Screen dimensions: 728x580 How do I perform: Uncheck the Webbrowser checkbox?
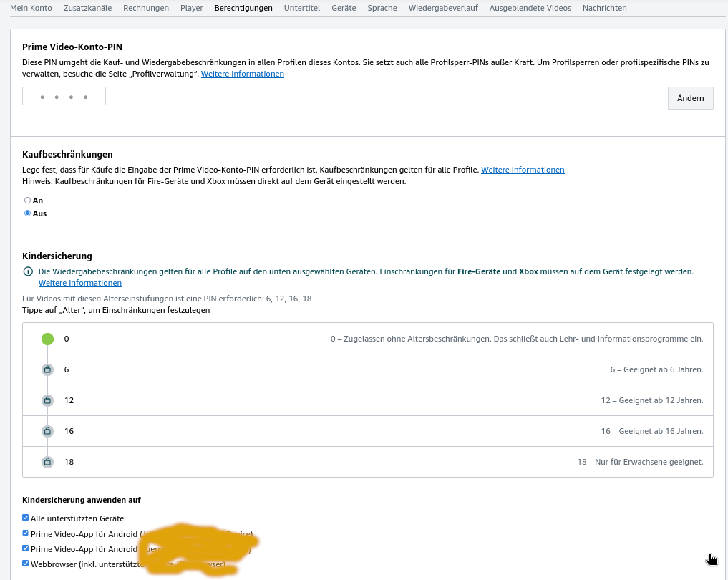pos(26,564)
